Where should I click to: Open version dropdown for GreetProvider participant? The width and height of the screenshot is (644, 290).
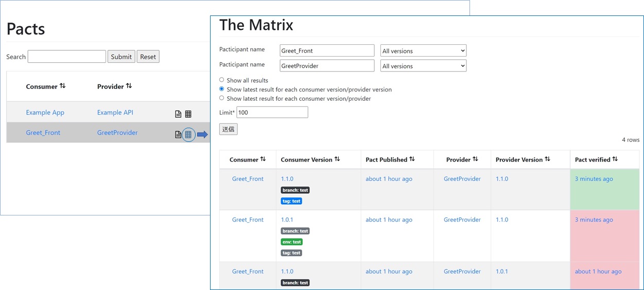[x=423, y=66]
